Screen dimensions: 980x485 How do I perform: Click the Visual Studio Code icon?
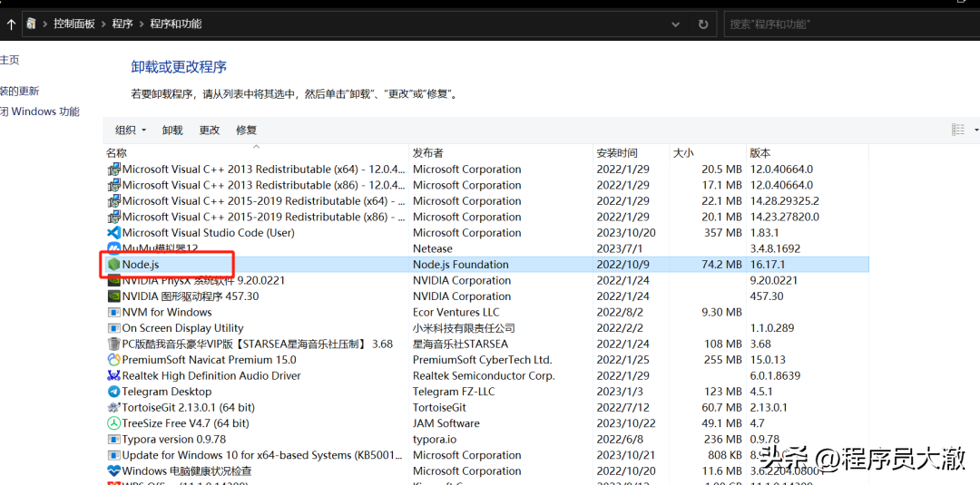click(x=113, y=233)
